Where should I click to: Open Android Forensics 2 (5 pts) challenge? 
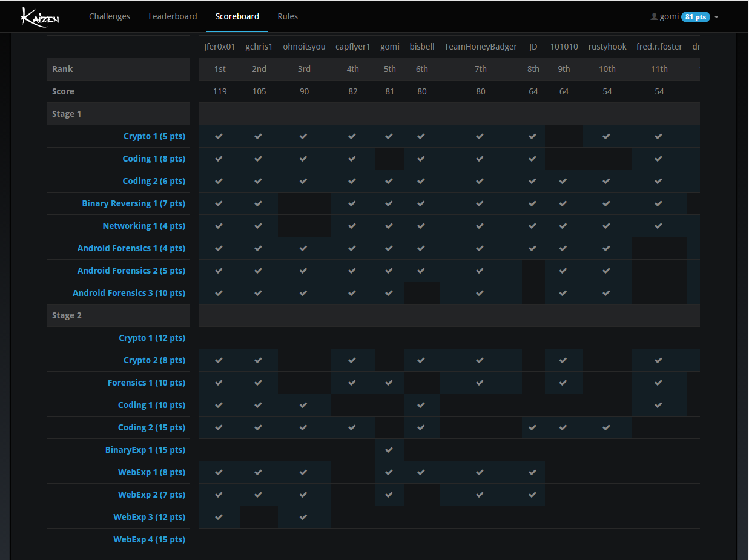click(131, 271)
